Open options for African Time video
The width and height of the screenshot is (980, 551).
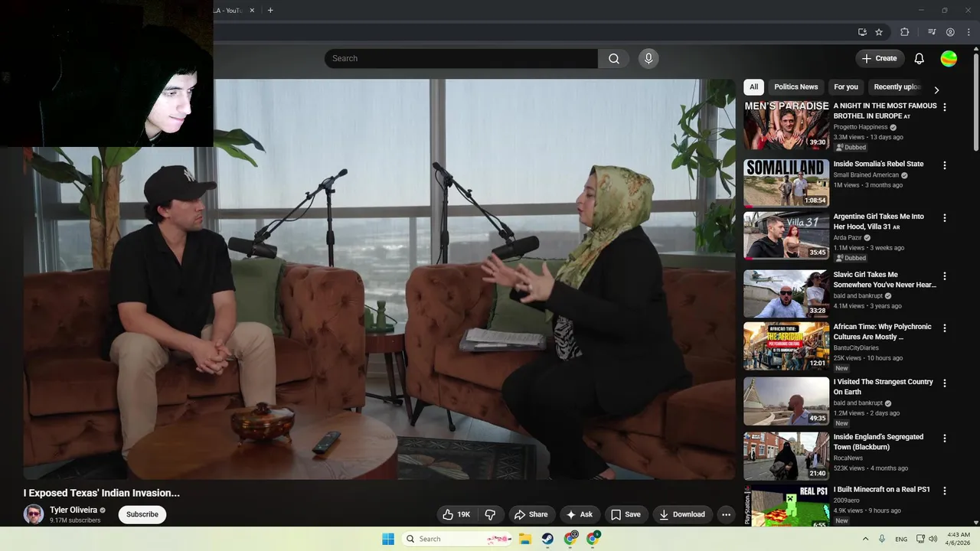944,328
